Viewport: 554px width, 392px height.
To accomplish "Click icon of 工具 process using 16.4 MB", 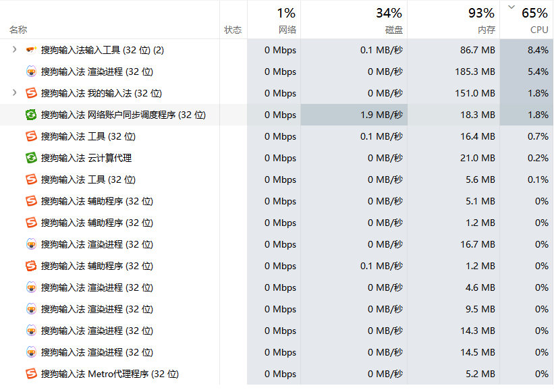I will click(x=31, y=136).
